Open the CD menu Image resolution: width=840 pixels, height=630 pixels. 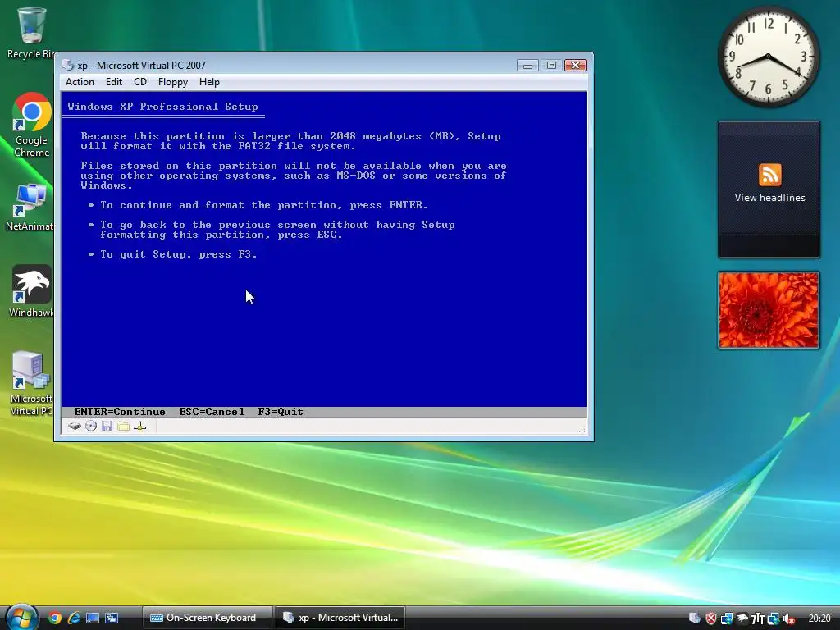click(x=139, y=82)
